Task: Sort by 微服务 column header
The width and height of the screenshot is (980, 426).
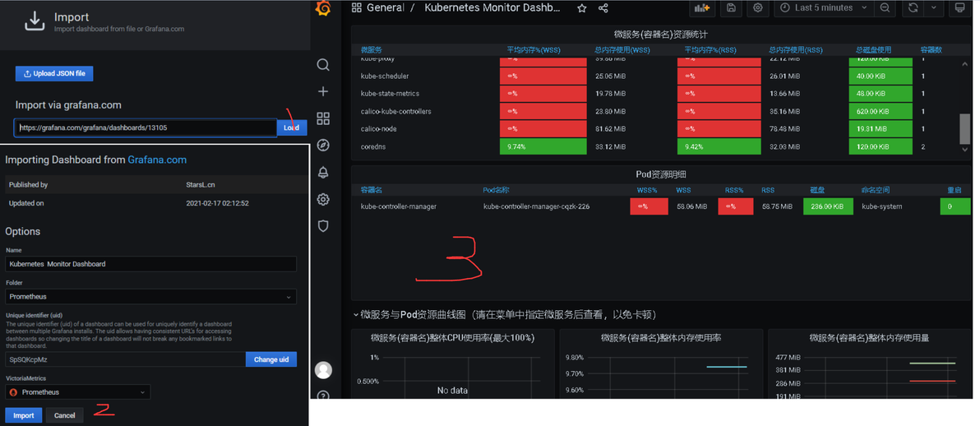Action: [372, 49]
